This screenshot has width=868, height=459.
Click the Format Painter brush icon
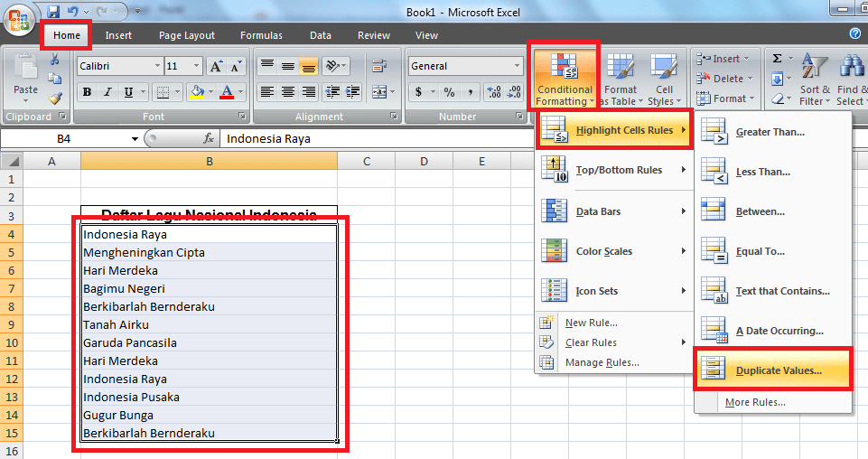(x=55, y=98)
